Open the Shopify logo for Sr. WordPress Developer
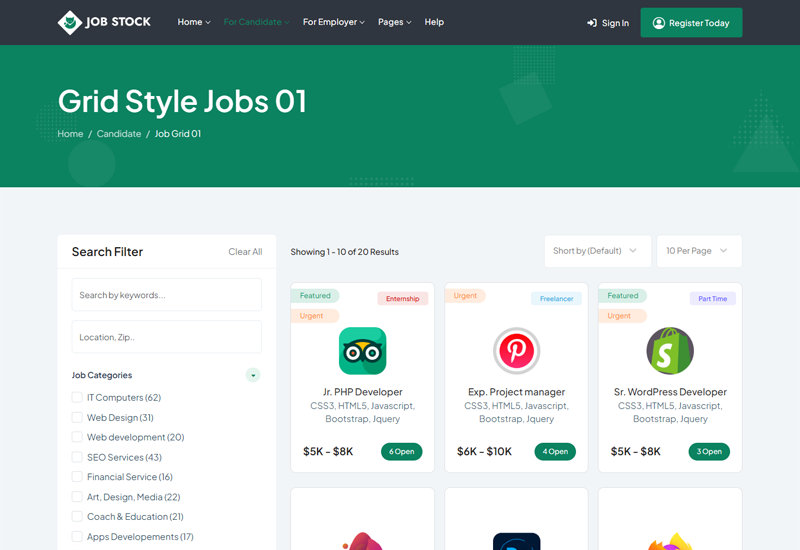The height and width of the screenshot is (550, 800). click(670, 351)
